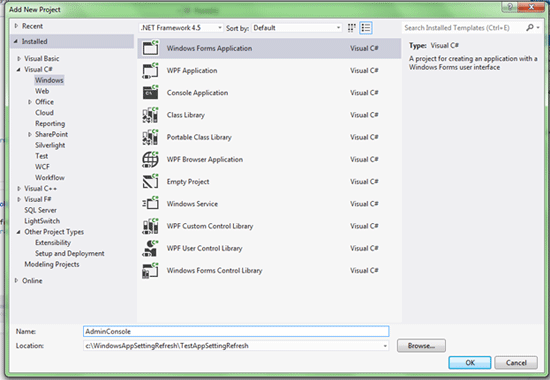This screenshot has height=380, width=550.
Task: Select the Empty Project template name
Action: 188,182
